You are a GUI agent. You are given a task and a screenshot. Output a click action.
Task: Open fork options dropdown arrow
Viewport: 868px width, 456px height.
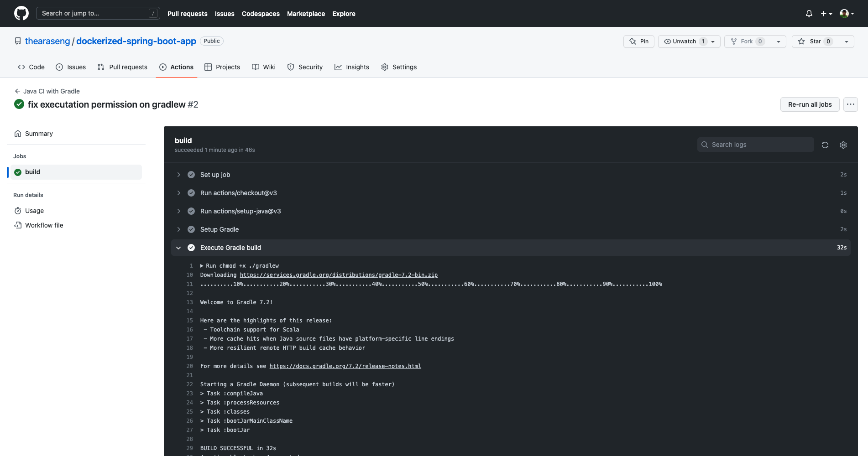pyautogui.click(x=779, y=41)
